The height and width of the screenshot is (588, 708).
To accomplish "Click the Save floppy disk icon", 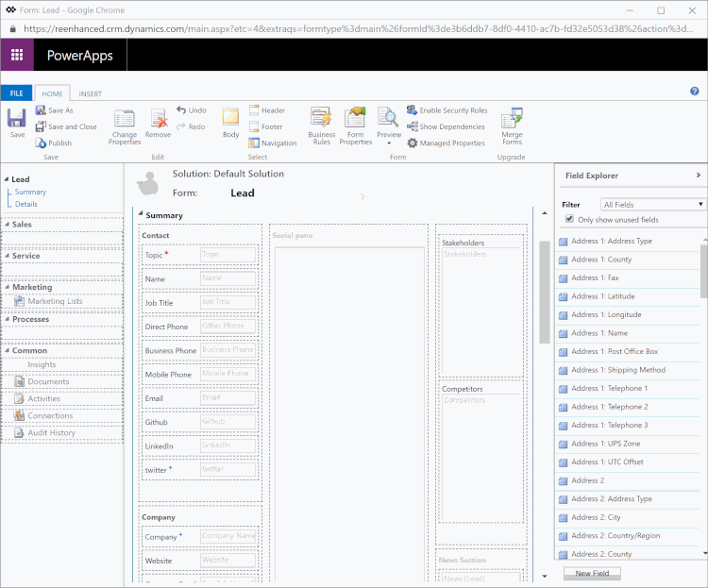I will [17, 118].
